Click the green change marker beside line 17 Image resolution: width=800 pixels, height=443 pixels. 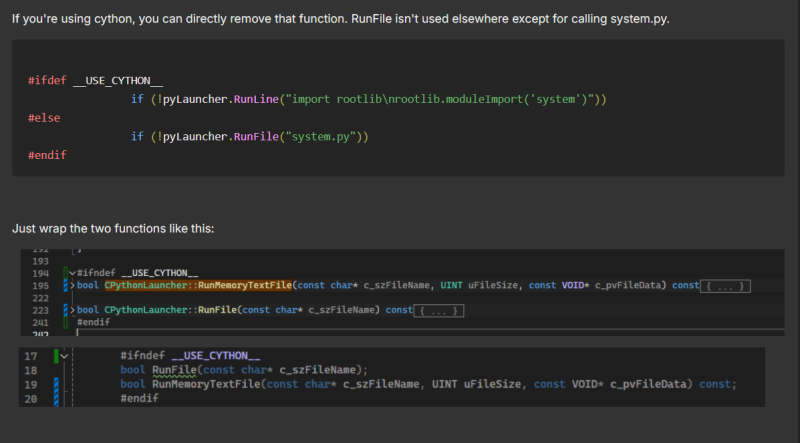55,356
